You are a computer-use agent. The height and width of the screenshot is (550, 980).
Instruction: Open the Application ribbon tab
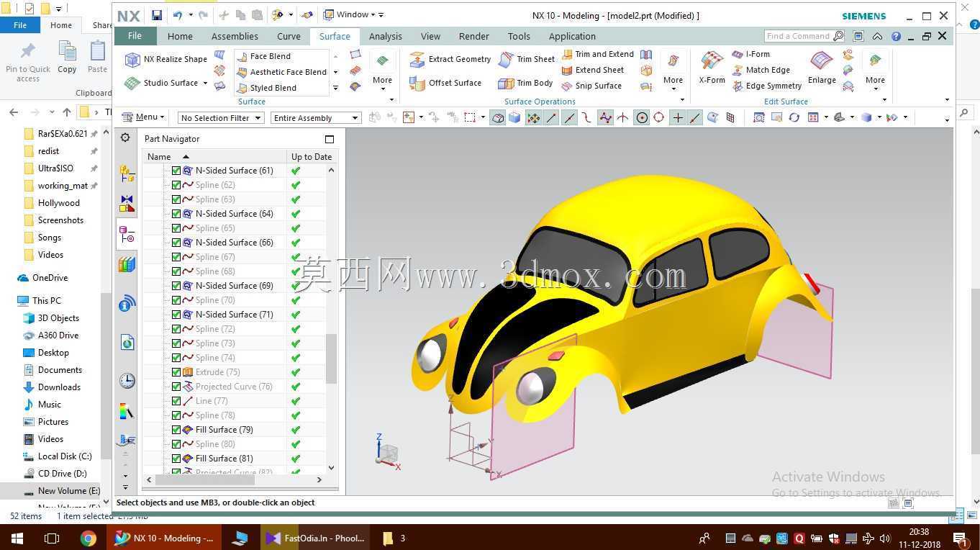572,36
